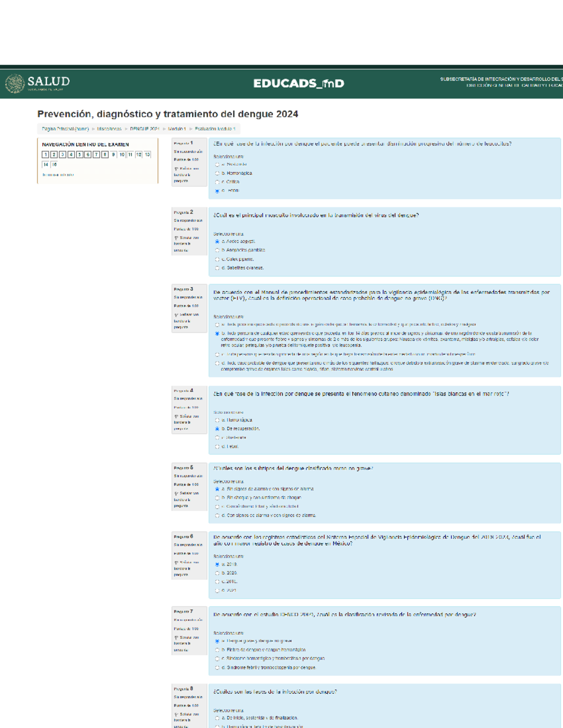This screenshot has width=563, height=728.
Task: Click the EDUCADS_InD header logo
Action: (300, 83)
